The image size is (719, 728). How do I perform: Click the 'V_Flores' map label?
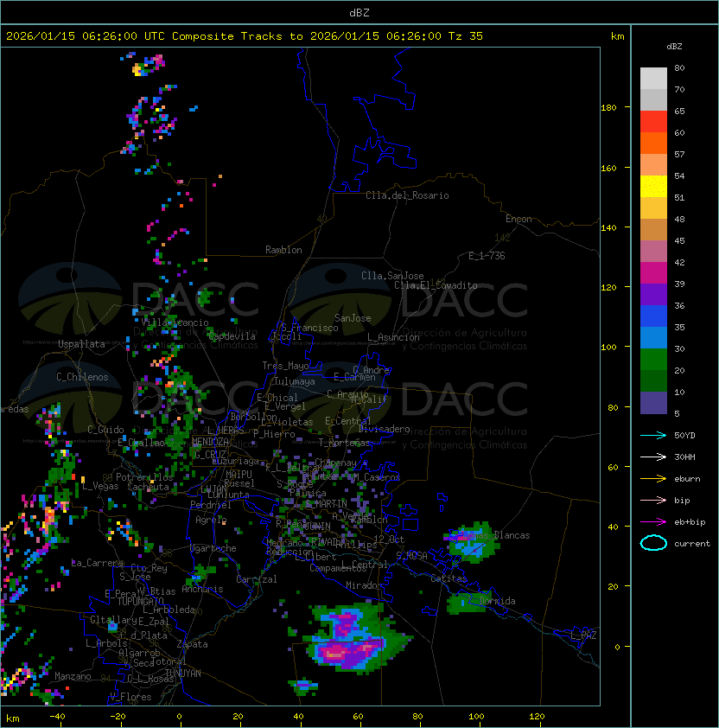[130, 697]
